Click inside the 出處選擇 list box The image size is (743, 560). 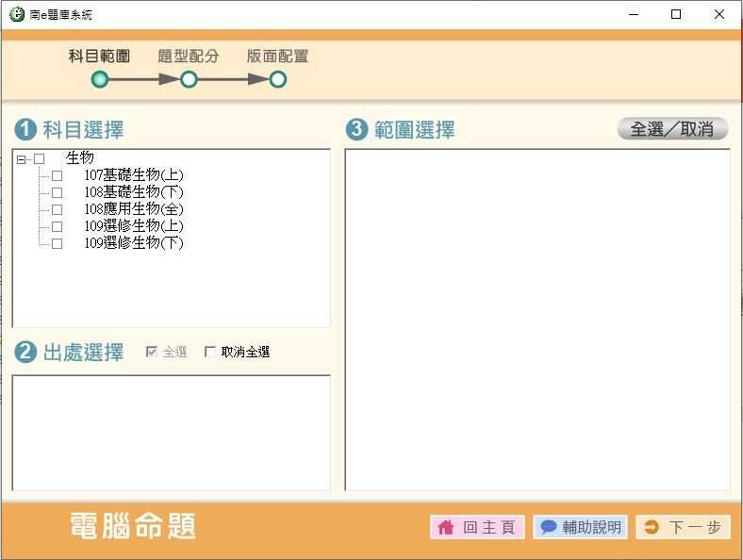point(171,433)
